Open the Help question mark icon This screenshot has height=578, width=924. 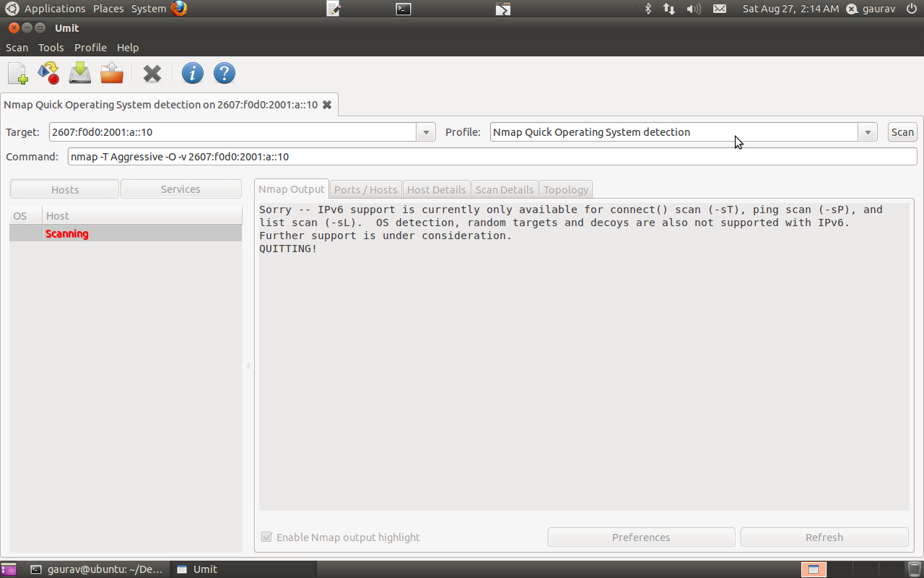pos(225,73)
